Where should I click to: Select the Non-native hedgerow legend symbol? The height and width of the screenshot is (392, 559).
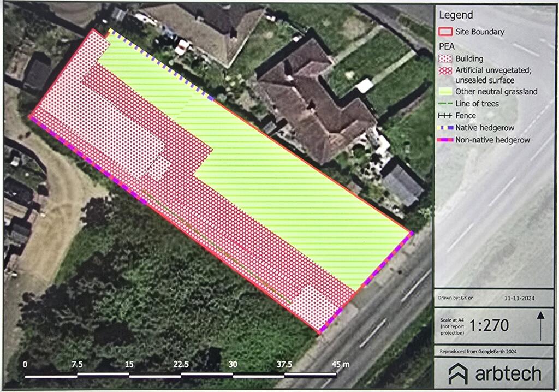click(445, 140)
